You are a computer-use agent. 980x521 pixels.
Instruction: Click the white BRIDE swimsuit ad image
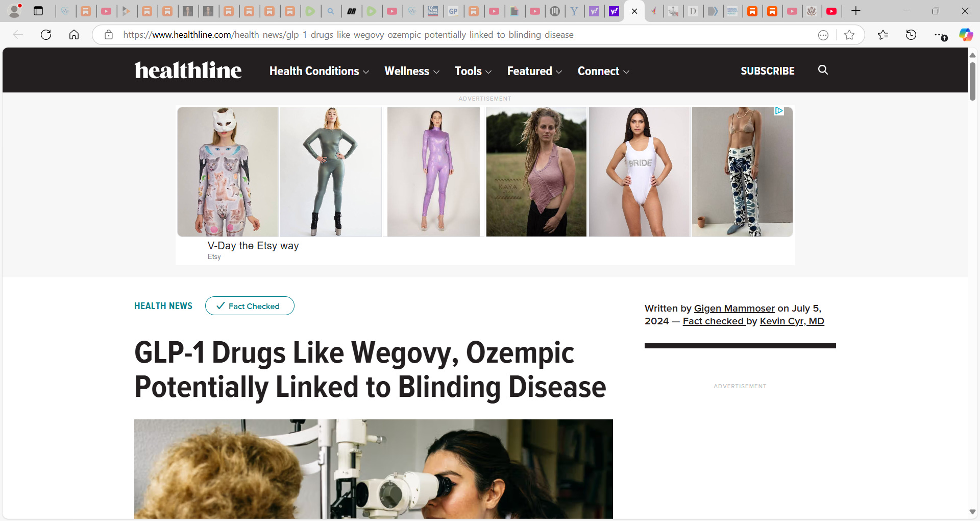[639, 172]
